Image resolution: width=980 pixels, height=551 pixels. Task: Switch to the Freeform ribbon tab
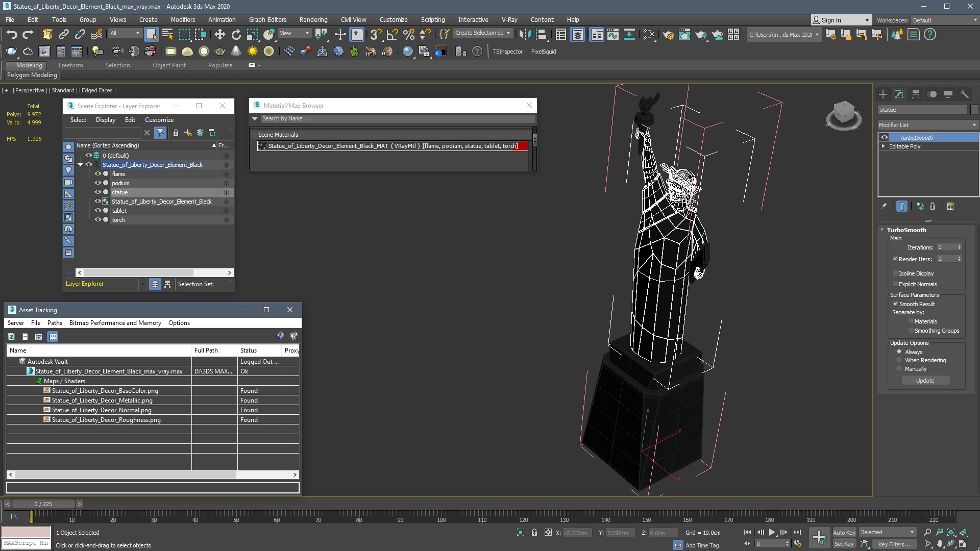(x=70, y=65)
